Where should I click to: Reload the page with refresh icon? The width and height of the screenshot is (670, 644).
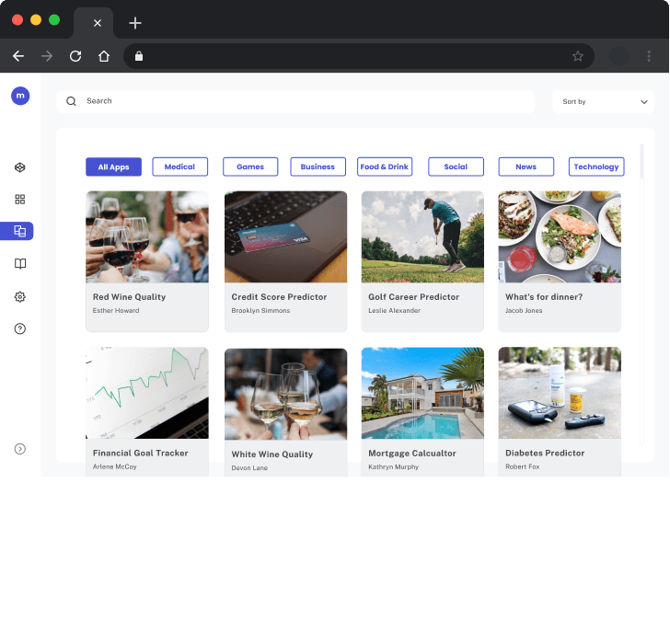tap(75, 56)
